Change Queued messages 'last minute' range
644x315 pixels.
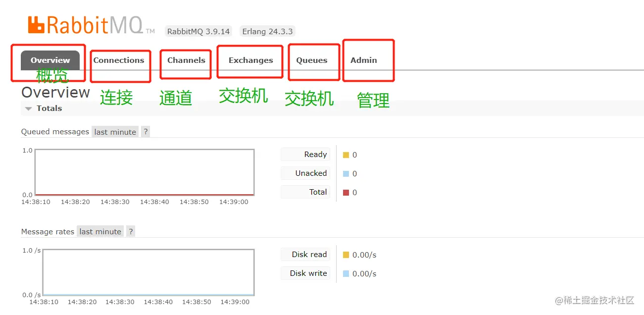tap(115, 132)
